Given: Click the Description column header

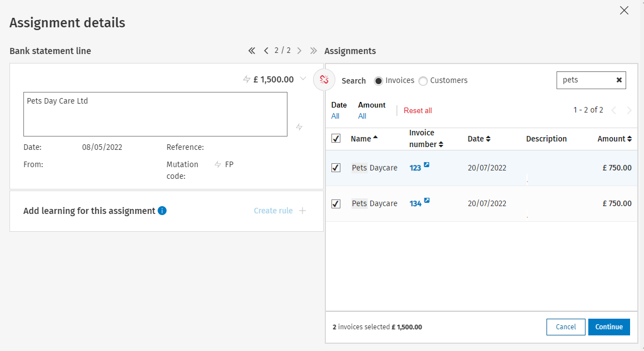Looking at the screenshot, I should point(547,139).
